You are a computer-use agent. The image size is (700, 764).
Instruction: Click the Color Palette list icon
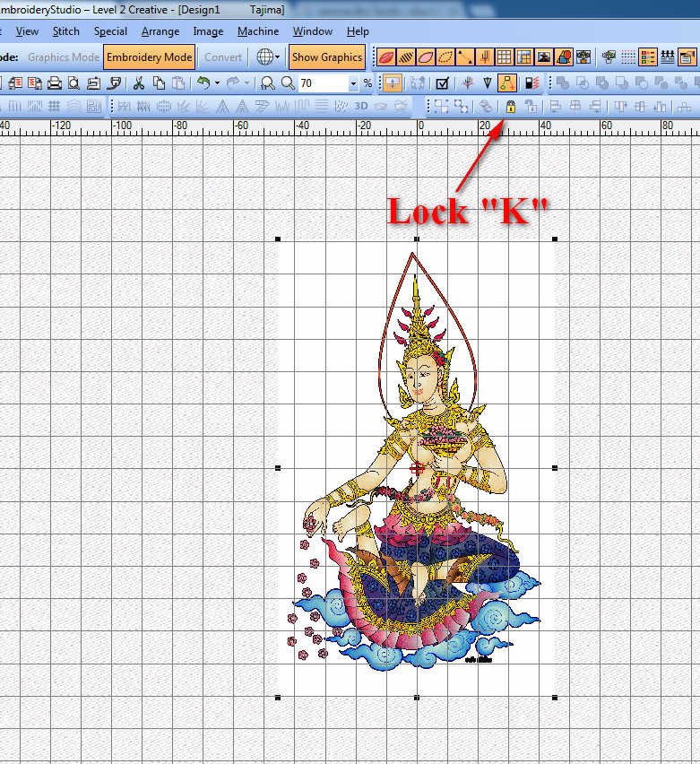pyautogui.click(x=648, y=57)
